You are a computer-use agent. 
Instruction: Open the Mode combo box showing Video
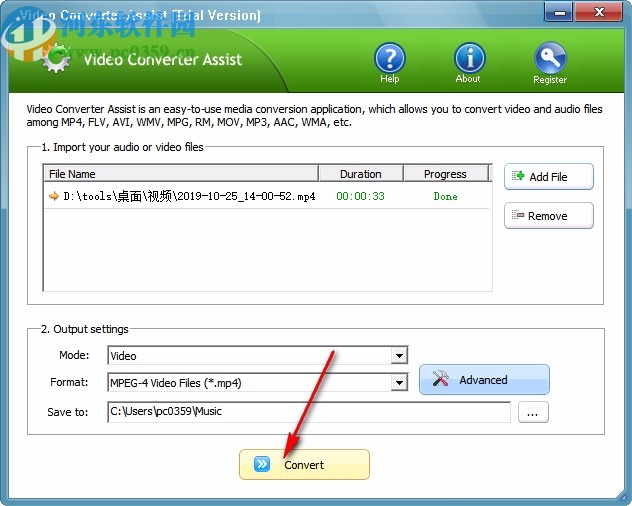point(258,356)
